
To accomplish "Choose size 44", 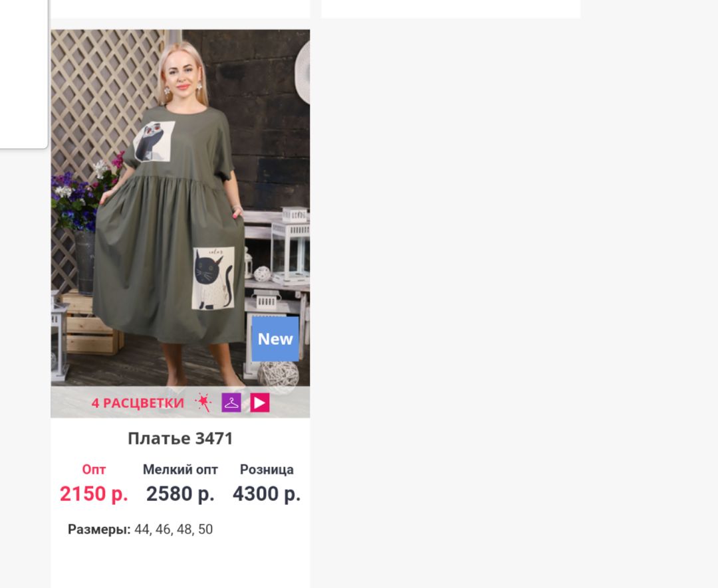I will [142, 530].
